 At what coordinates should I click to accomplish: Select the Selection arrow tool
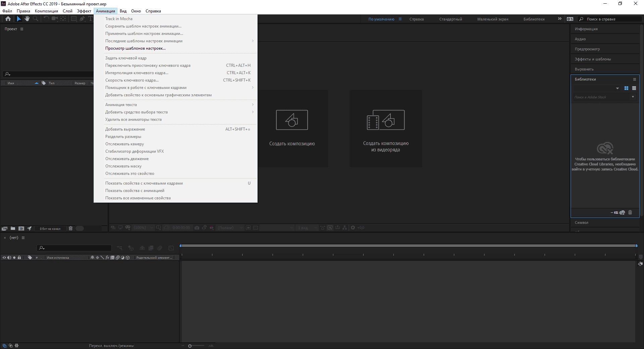[x=19, y=19]
